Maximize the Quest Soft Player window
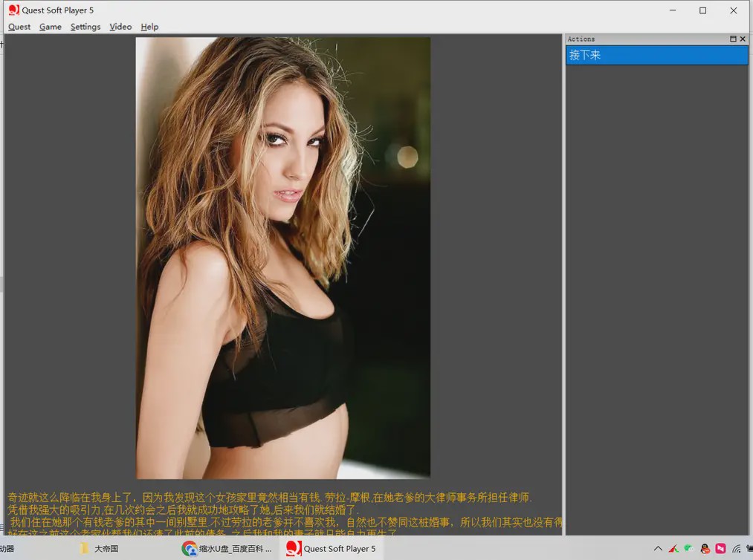This screenshot has height=560, width=753. pyautogui.click(x=702, y=10)
